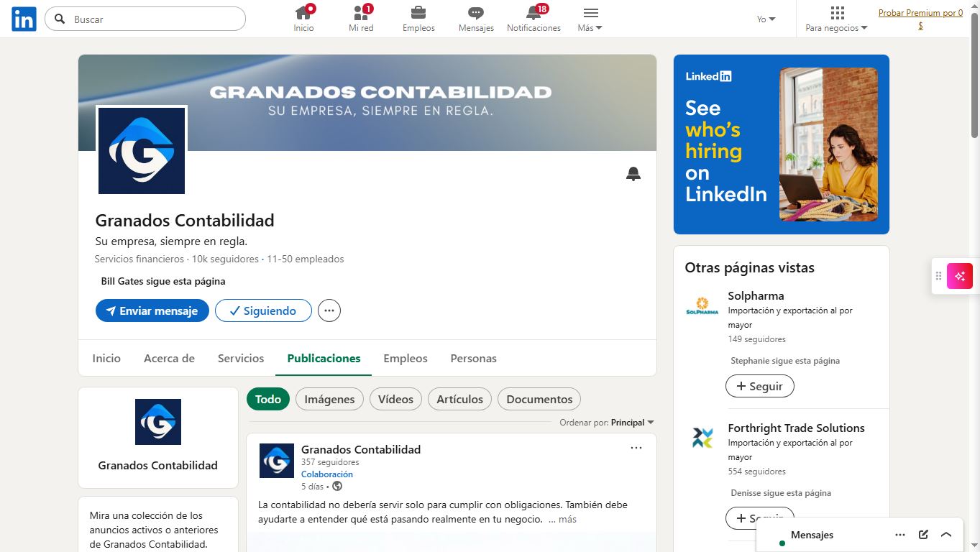
Task: Switch to the Servicios tab
Action: [241, 358]
